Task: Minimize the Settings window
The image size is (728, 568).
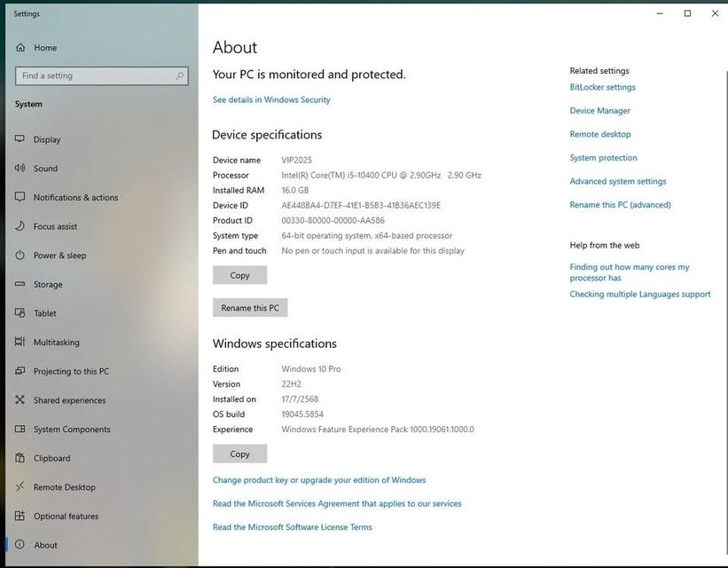Action: coord(660,13)
